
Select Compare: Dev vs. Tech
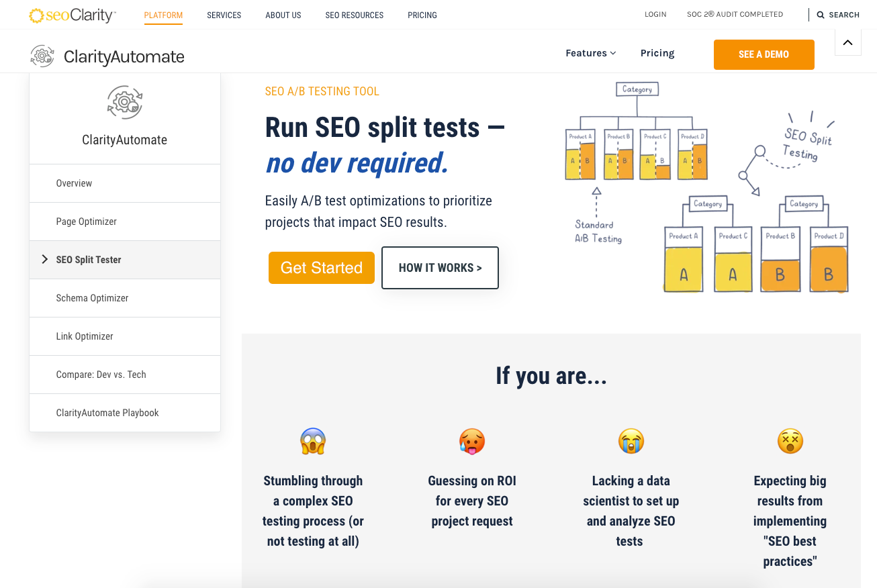pos(125,375)
